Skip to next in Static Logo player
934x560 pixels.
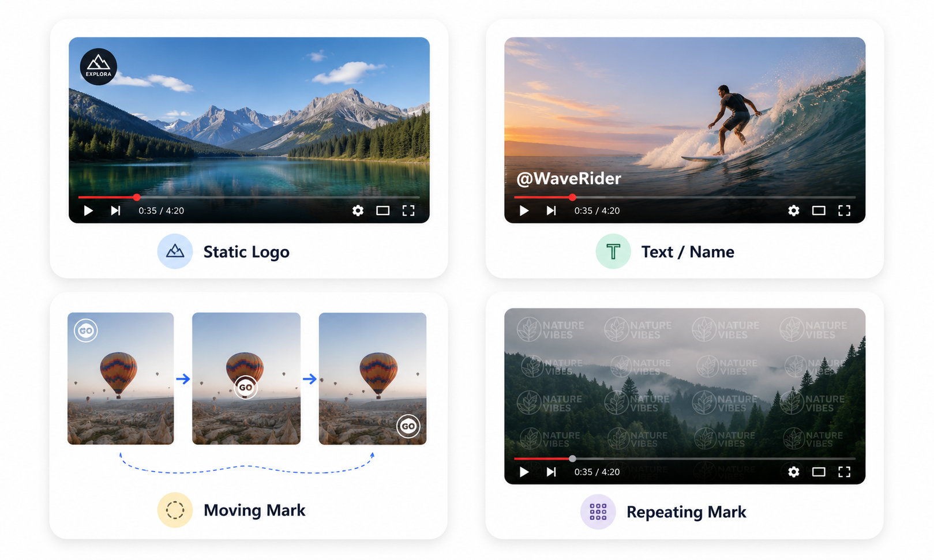click(x=115, y=211)
